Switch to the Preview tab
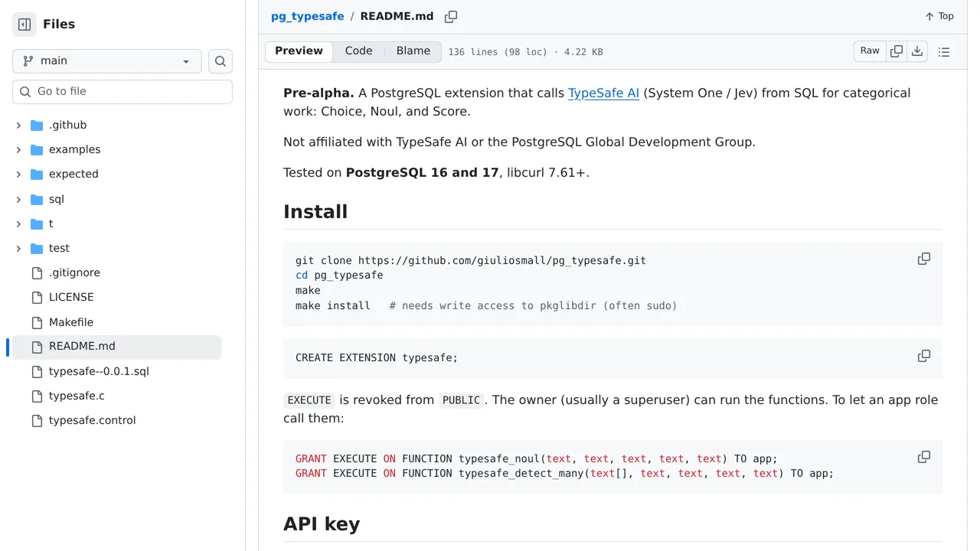 point(299,51)
